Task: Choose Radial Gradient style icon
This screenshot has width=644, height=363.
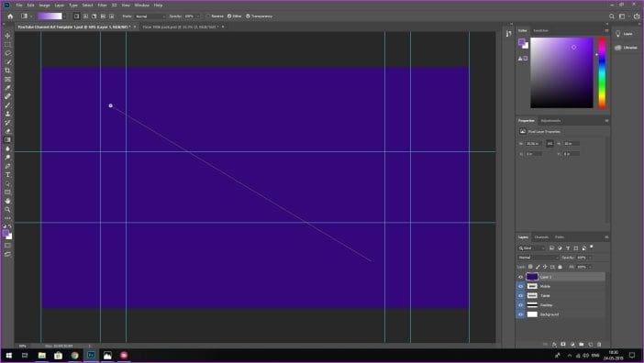Action: pyautogui.click(x=85, y=16)
